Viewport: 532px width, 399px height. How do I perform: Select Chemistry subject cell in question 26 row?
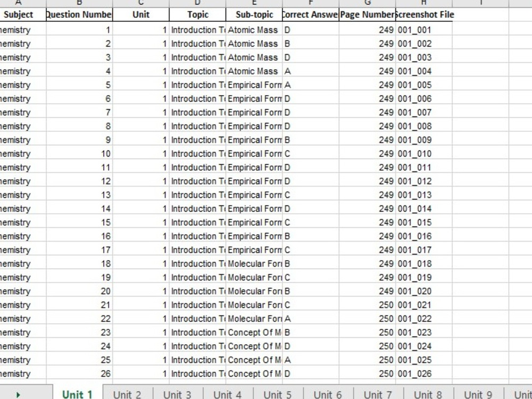coord(23,373)
